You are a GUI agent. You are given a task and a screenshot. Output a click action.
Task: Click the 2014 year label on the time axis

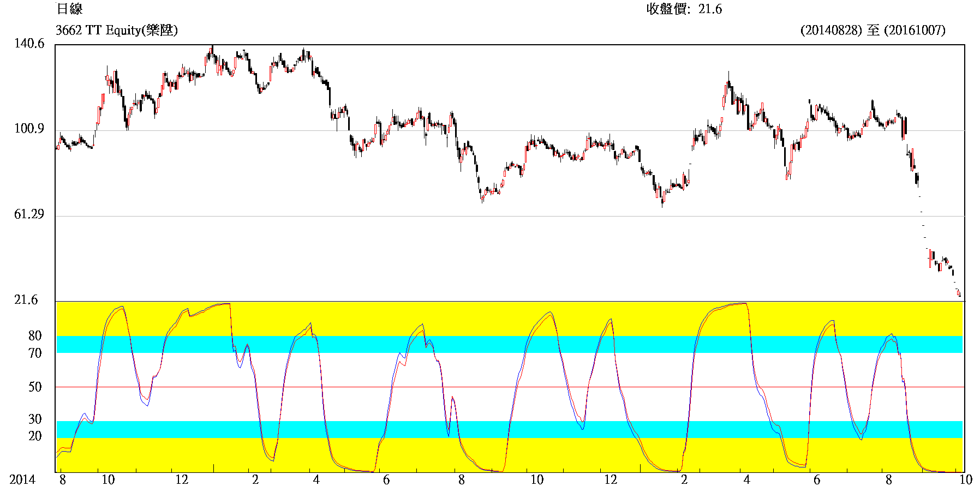click(x=22, y=480)
